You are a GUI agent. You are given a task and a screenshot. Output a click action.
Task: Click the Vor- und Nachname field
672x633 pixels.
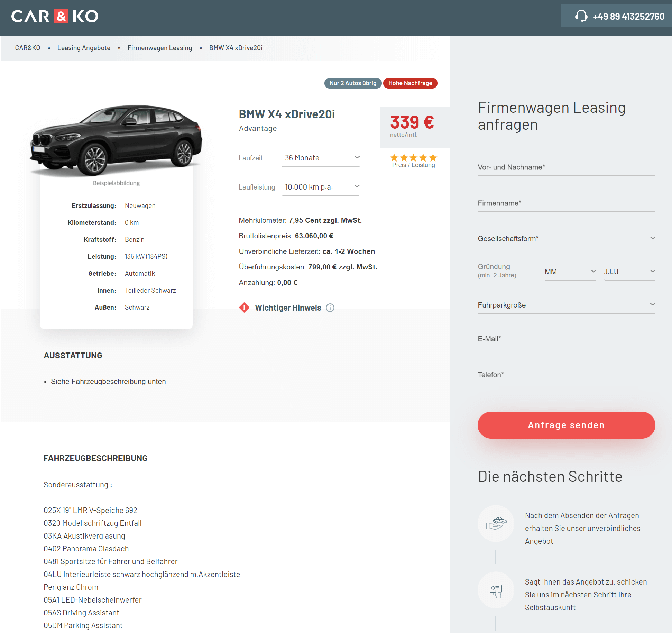566,167
